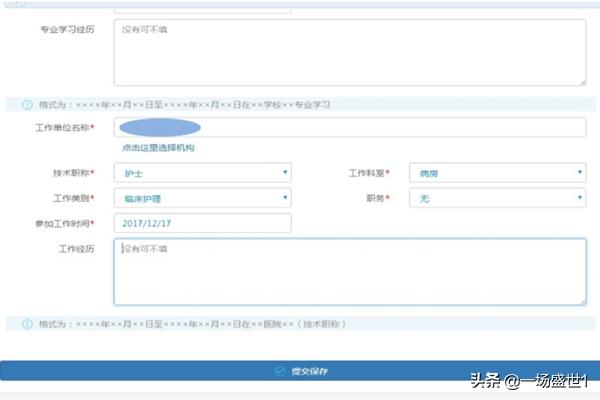
Task: Click the study format hint text ending 专业学习
Action: [x=184, y=104]
